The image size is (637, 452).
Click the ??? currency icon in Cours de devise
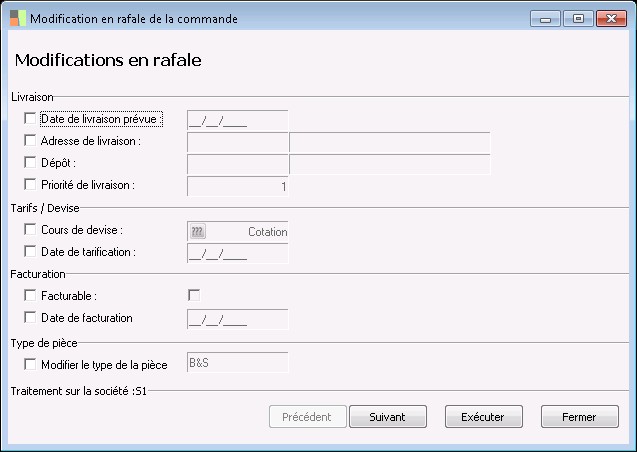click(197, 231)
